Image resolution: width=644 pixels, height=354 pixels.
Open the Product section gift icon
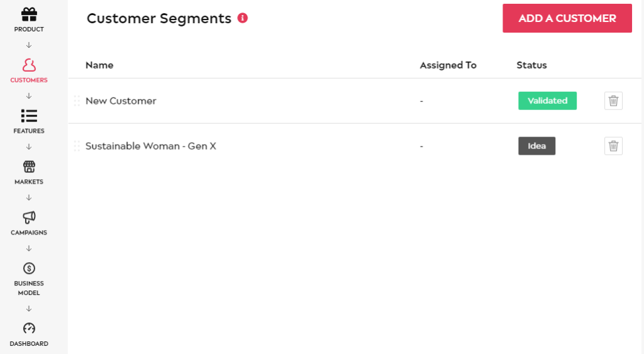click(x=29, y=15)
